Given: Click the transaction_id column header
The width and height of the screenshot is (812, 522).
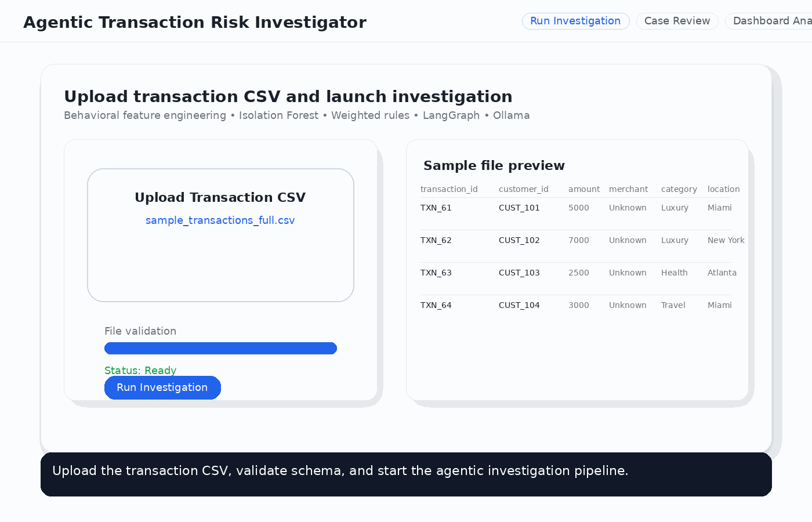Looking at the screenshot, I should click(x=449, y=189).
